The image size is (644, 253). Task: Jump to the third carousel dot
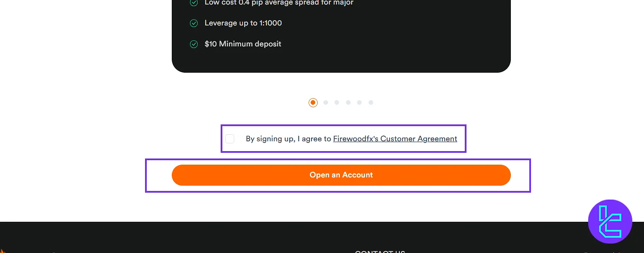337,103
